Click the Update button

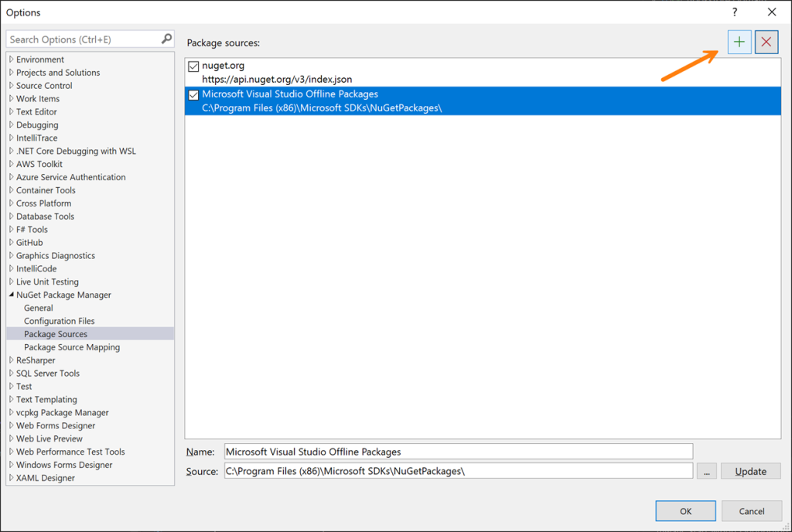coord(750,470)
